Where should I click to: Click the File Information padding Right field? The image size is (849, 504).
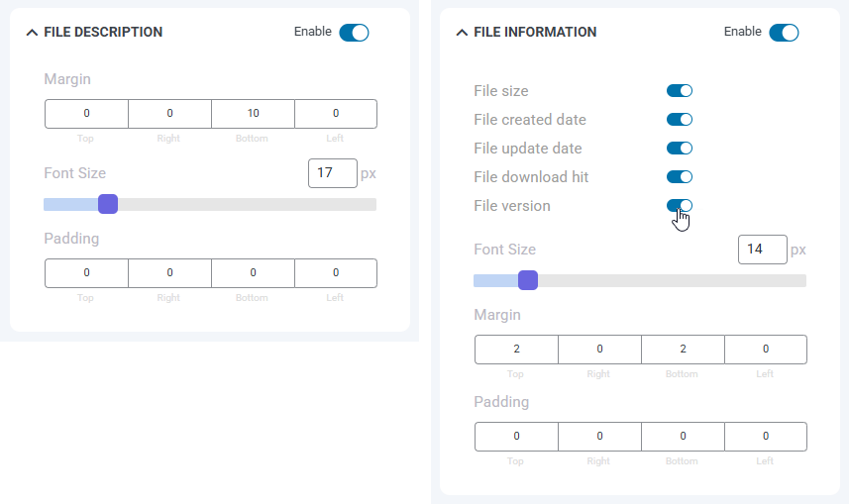tap(599, 437)
